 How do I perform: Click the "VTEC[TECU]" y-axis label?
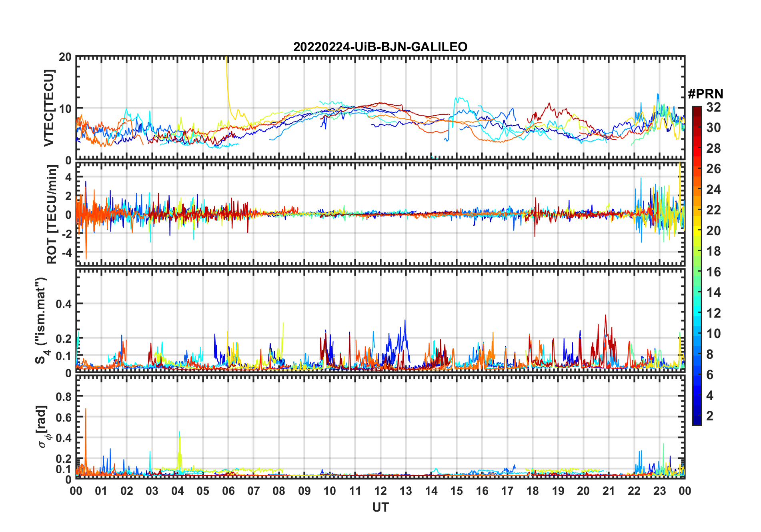(49, 108)
